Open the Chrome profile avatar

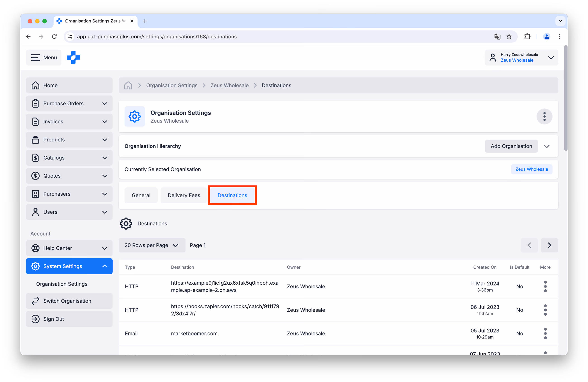(x=546, y=37)
